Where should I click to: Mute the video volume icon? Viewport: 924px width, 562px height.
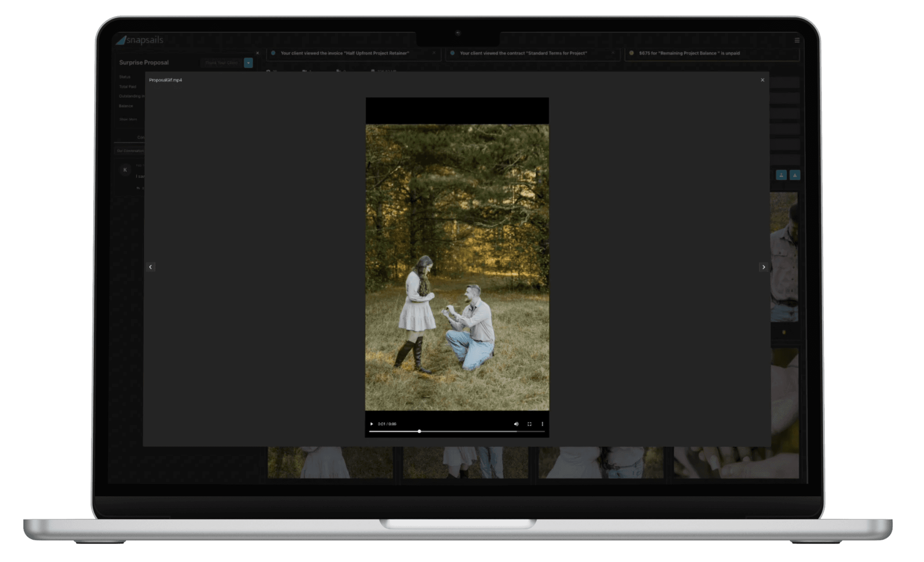[x=516, y=424]
